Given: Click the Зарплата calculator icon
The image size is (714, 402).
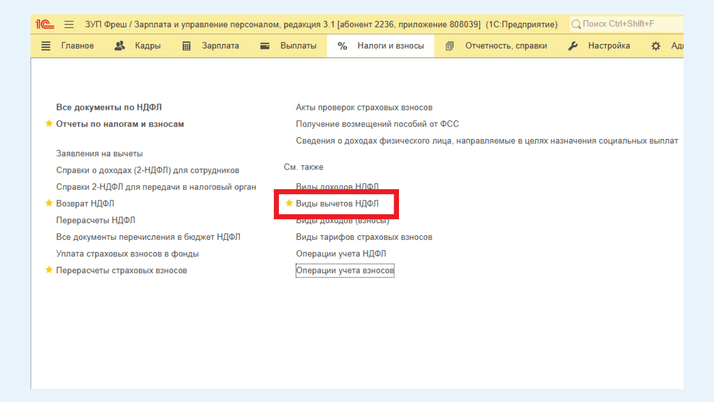Looking at the screenshot, I should (186, 46).
